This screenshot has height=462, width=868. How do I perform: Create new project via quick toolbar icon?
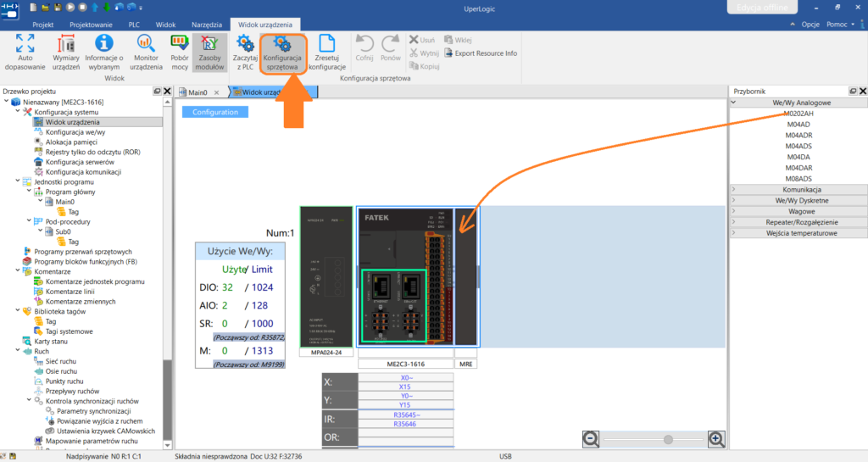click(33, 8)
